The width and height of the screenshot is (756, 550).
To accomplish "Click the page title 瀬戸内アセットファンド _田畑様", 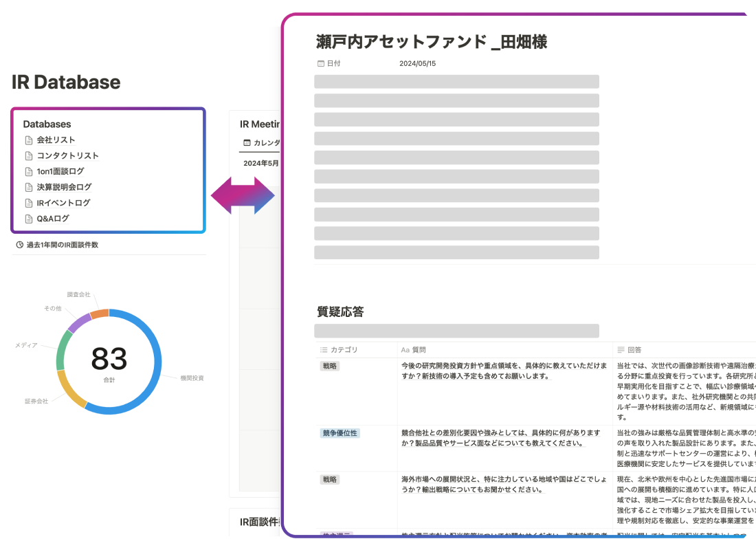I will tap(431, 41).
